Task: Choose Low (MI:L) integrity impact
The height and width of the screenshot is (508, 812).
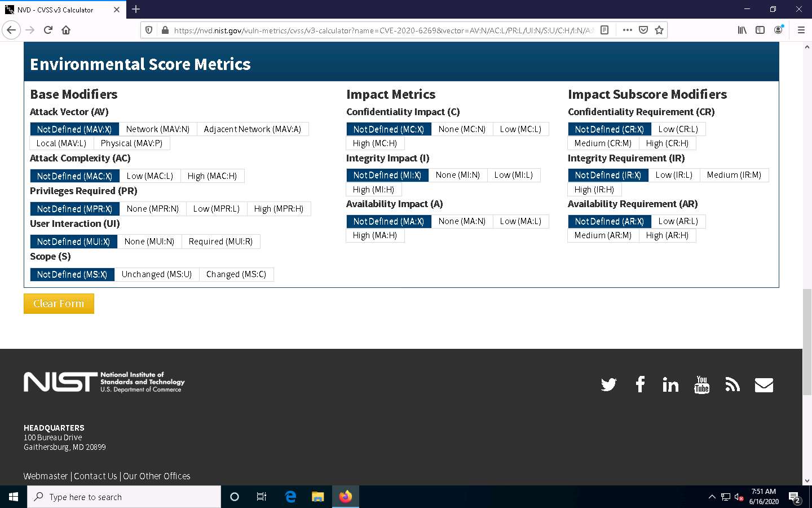Action: 514,175
